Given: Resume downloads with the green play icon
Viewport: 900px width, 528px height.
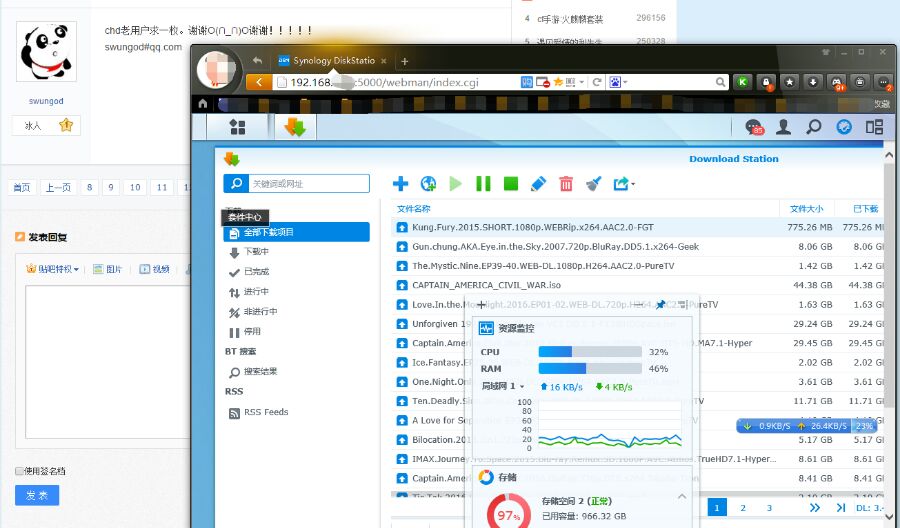Looking at the screenshot, I should click(456, 184).
